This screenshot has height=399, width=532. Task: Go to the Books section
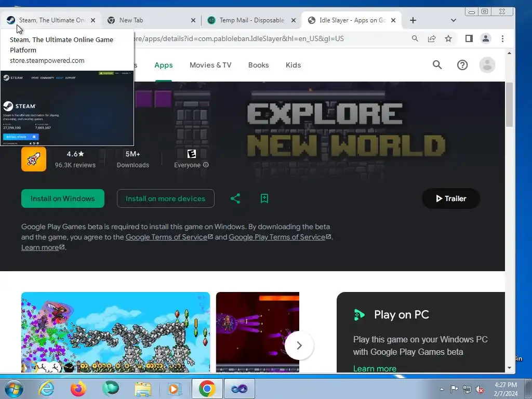(259, 65)
